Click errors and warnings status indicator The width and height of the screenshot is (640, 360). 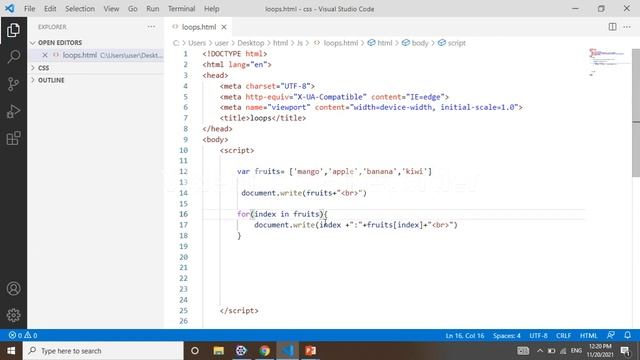(x=23, y=335)
